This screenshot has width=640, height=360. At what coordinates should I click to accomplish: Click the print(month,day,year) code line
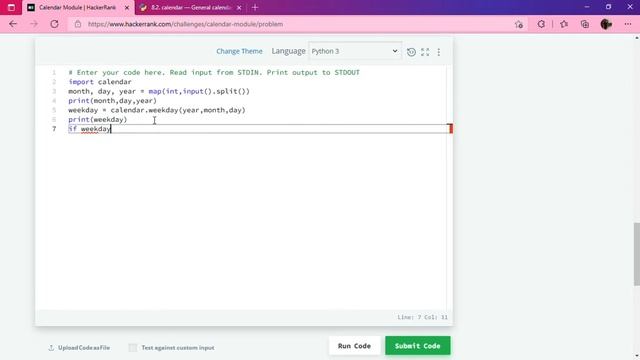[x=112, y=100]
